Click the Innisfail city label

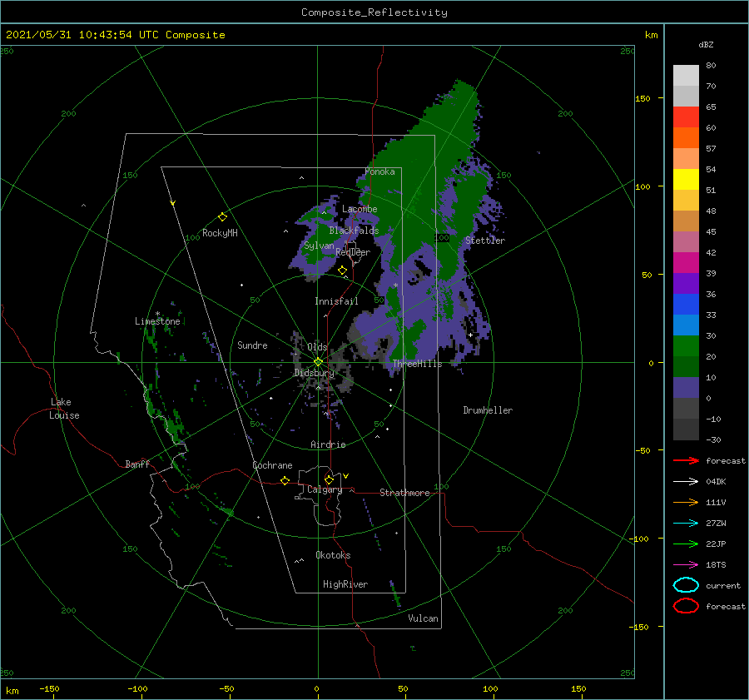click(x=336, y=301)
